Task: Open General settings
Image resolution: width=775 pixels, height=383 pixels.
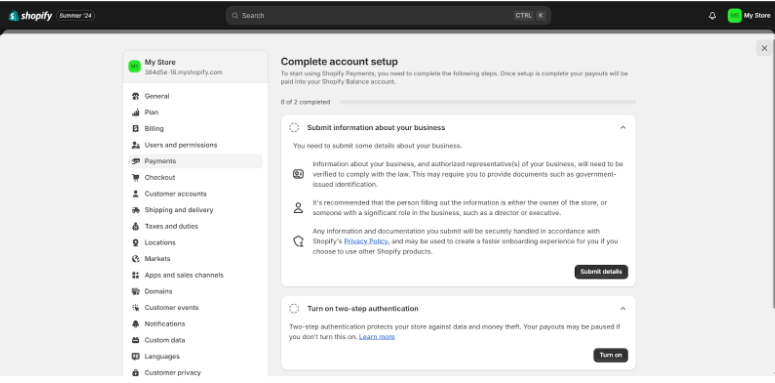Action: [x=196, y=96]
